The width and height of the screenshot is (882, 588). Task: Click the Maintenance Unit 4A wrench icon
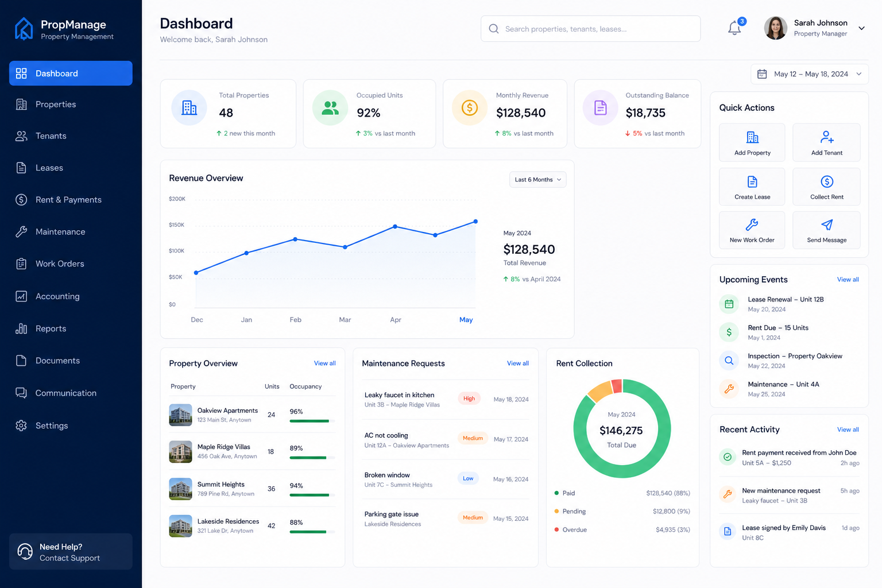click(729, 389)
